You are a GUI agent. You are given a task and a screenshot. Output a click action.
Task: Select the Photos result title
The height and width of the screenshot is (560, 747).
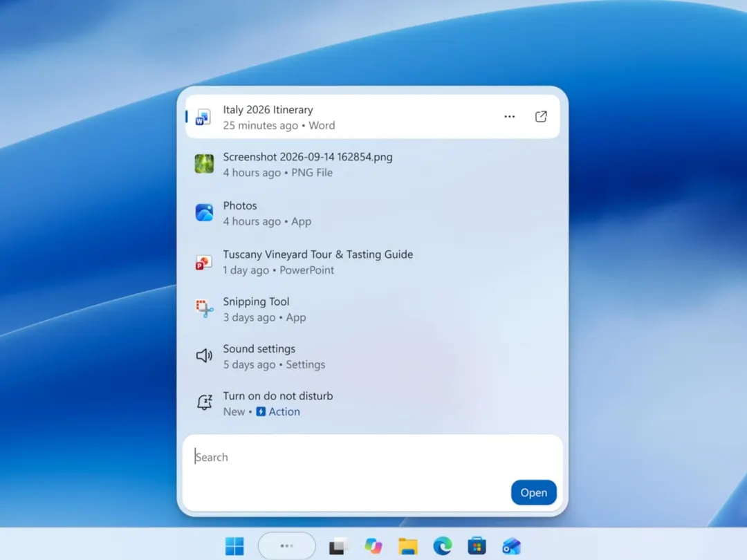[239, 206]
